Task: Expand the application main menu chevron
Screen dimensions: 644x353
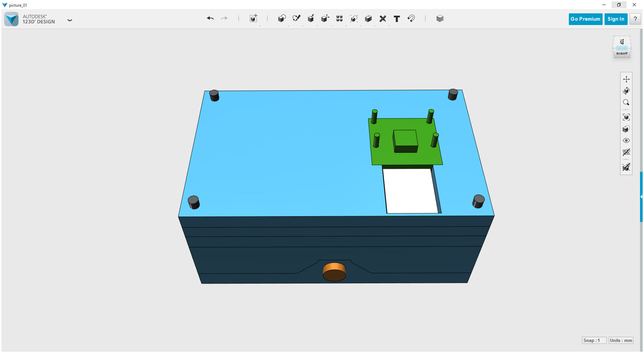Action: point(70,20)
